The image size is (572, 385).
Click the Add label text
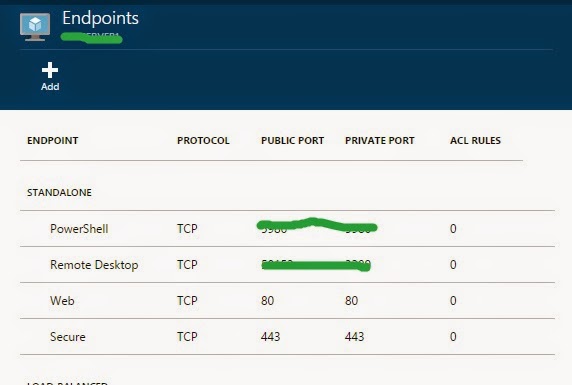(50, 87)
